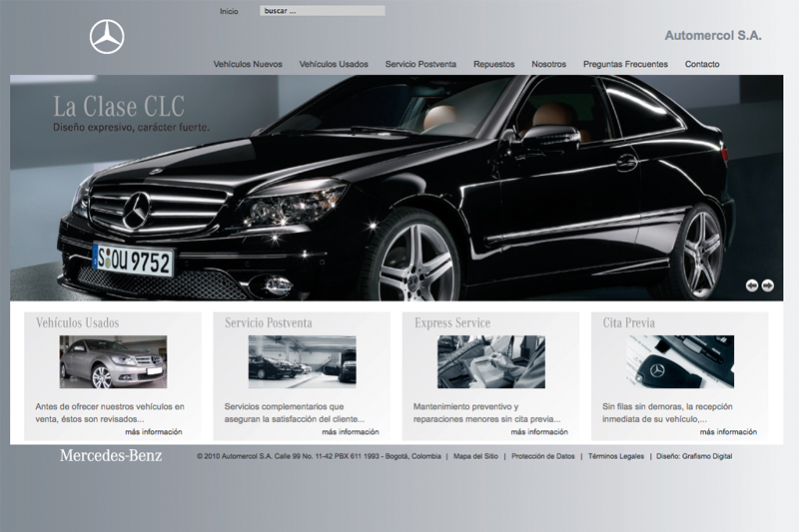The width and height of the screenshot is (799, 532).
Task: Focus the buscar search field
Action: [x=322, y=11]
